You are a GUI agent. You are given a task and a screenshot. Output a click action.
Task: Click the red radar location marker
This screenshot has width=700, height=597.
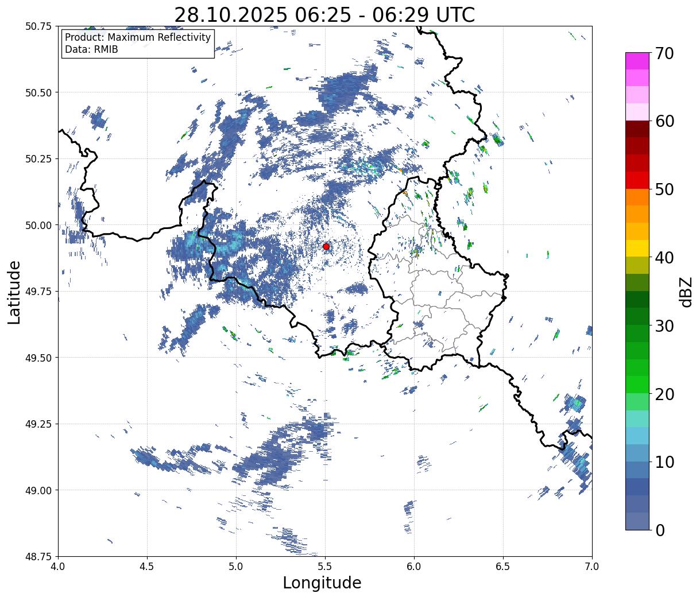326,246
